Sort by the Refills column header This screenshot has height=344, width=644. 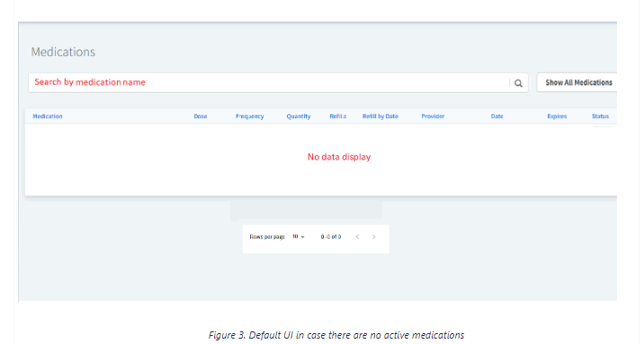pos(338,116)
